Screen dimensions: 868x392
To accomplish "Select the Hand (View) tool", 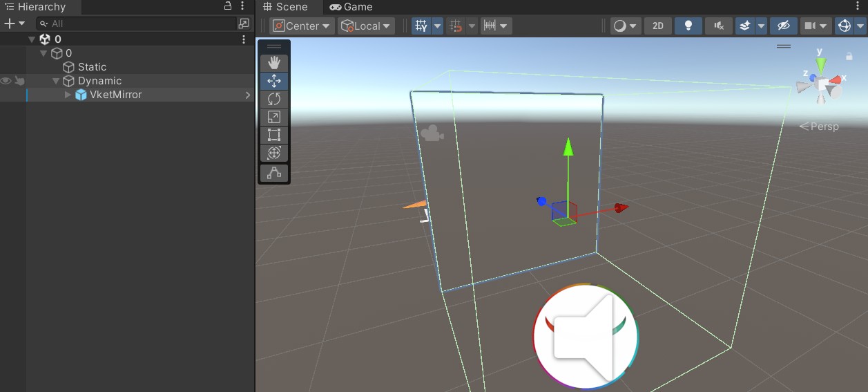I will [x=274, y=63].
